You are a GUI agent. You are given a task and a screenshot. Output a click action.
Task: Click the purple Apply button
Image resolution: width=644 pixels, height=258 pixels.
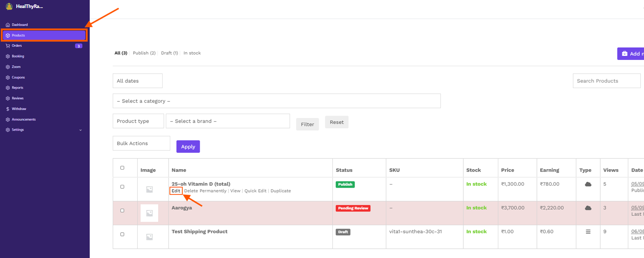point(188,147)
